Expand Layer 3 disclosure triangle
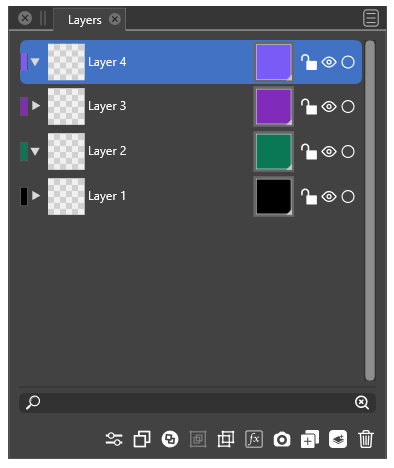 point(36,106)
